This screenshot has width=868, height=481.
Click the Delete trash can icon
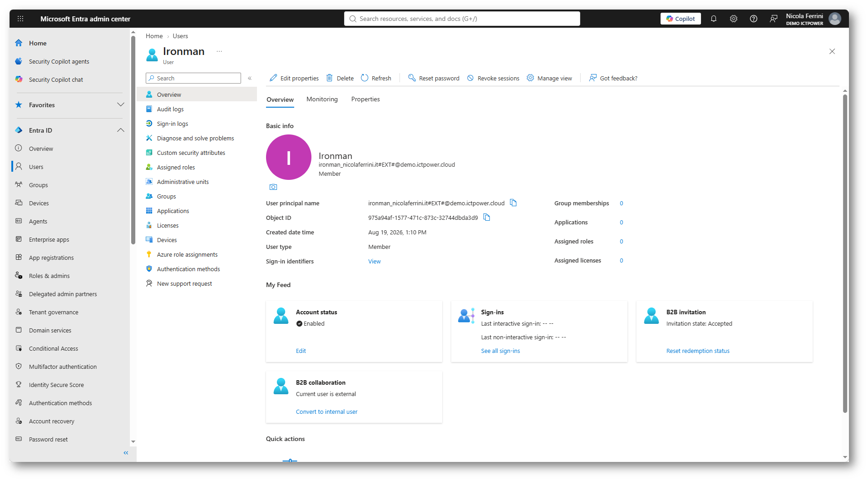coord(330,78)
